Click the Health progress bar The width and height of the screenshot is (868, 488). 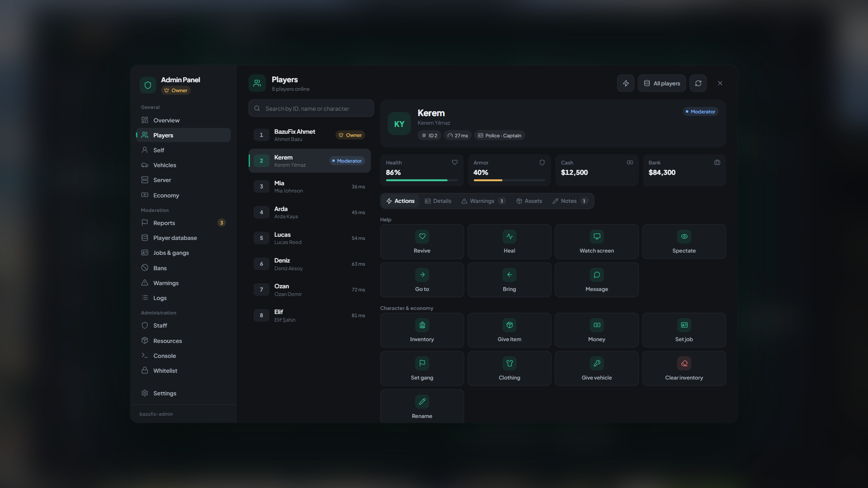(422, 180)
